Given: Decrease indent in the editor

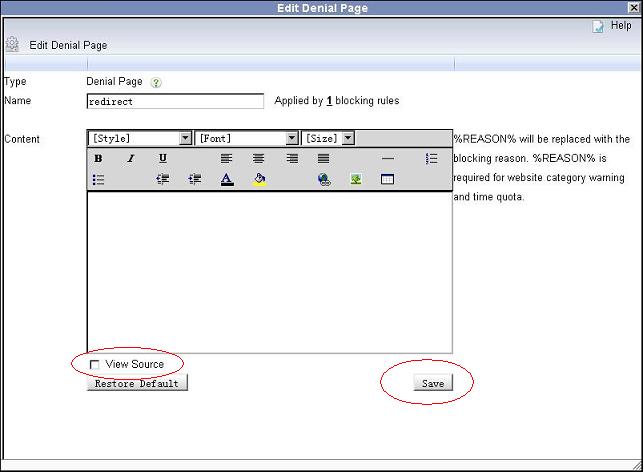Looking at the screenshot, I should (163, 179).
